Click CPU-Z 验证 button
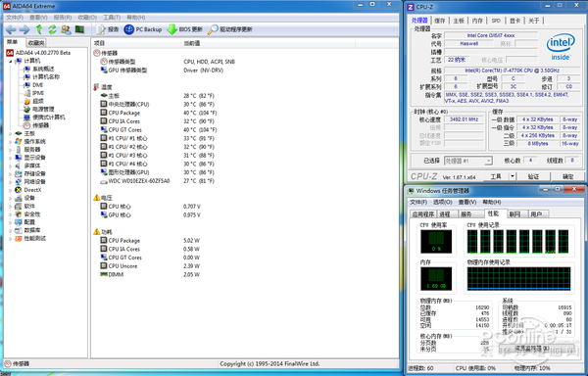Viewport: 588px width, 376px height. point(534,176)
